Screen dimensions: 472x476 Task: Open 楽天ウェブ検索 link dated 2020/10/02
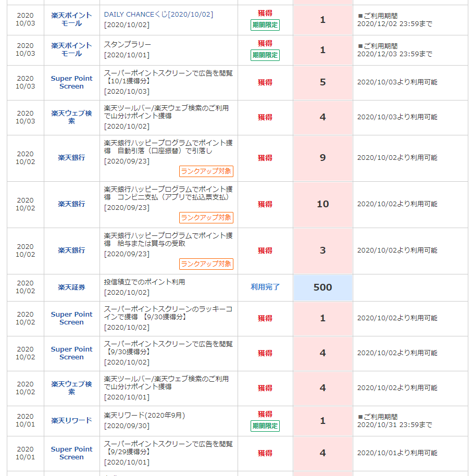pos(71,388)
